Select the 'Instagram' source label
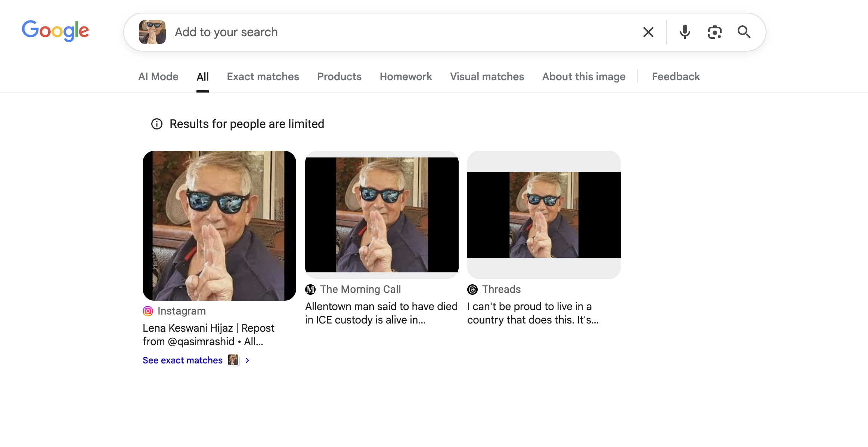The image size is (868, 447). click(182, 311)
